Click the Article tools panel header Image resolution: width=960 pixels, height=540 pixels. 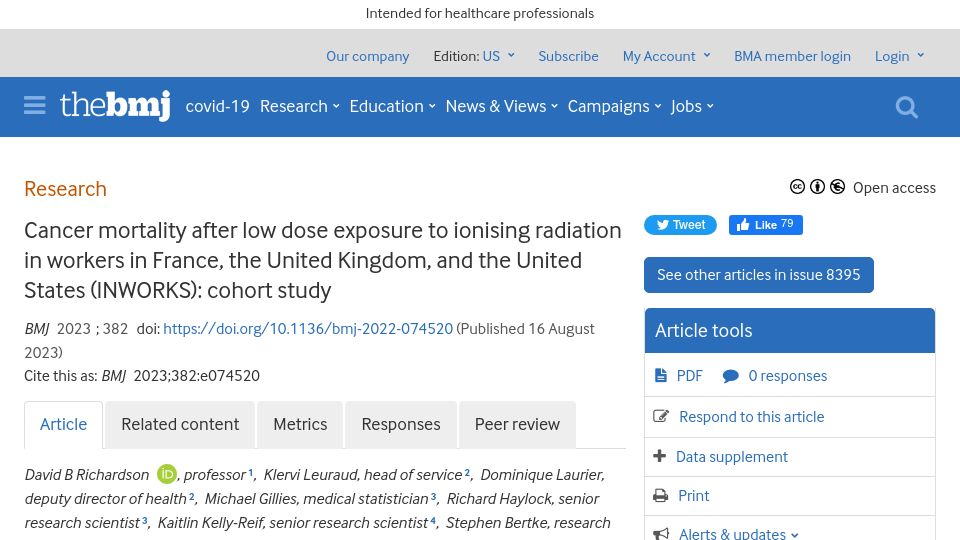point(790,331)
